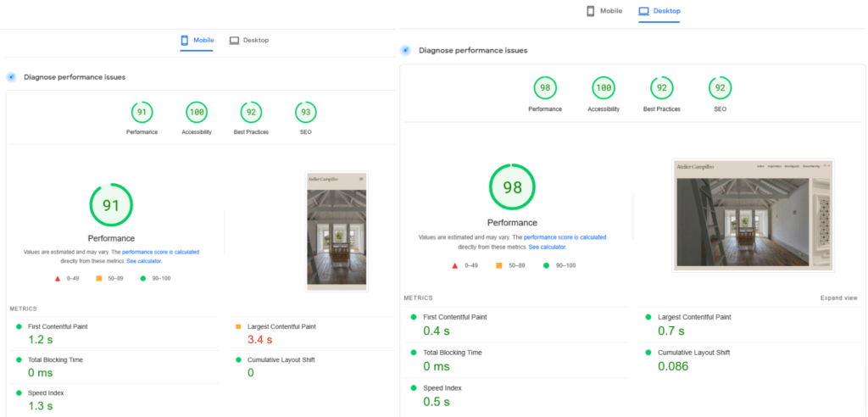Click the mobile First Contentful Paint value 1.2 s

[41, 340]
